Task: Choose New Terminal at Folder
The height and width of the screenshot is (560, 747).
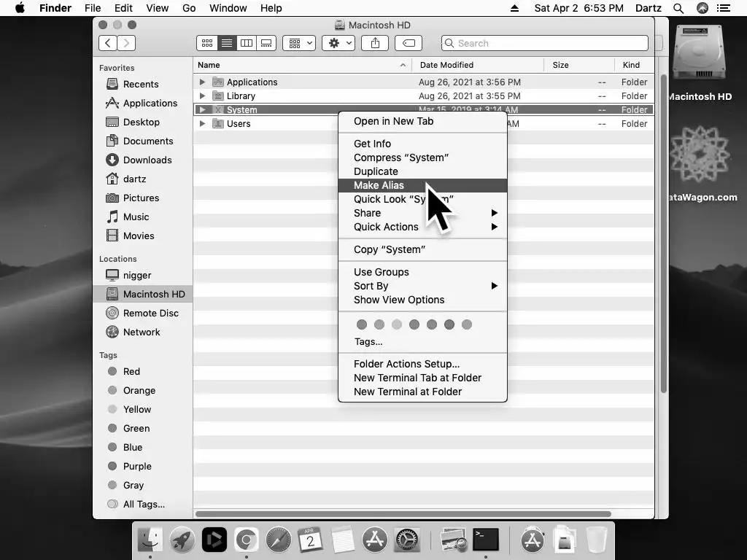Action: pos(422,392)
